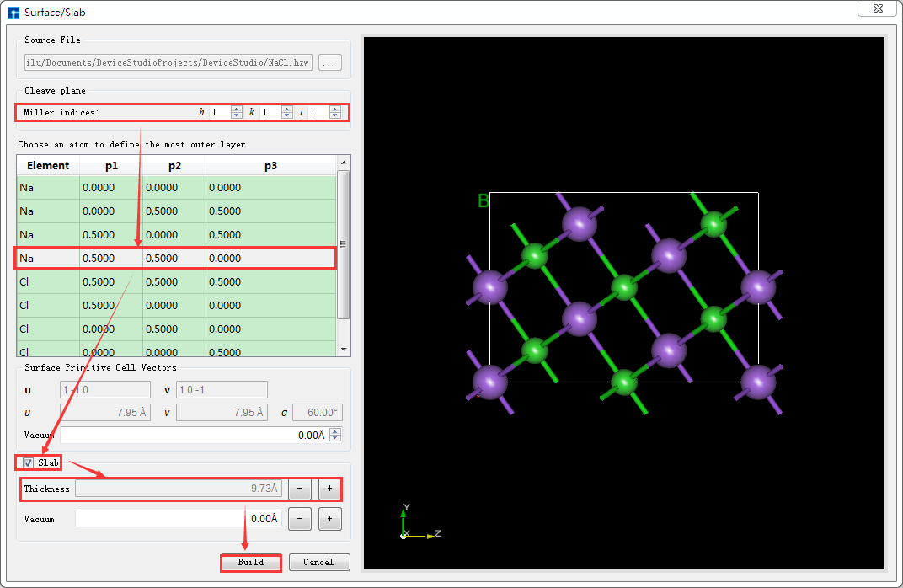Click the Thickness minus button

tap(301, 489)
